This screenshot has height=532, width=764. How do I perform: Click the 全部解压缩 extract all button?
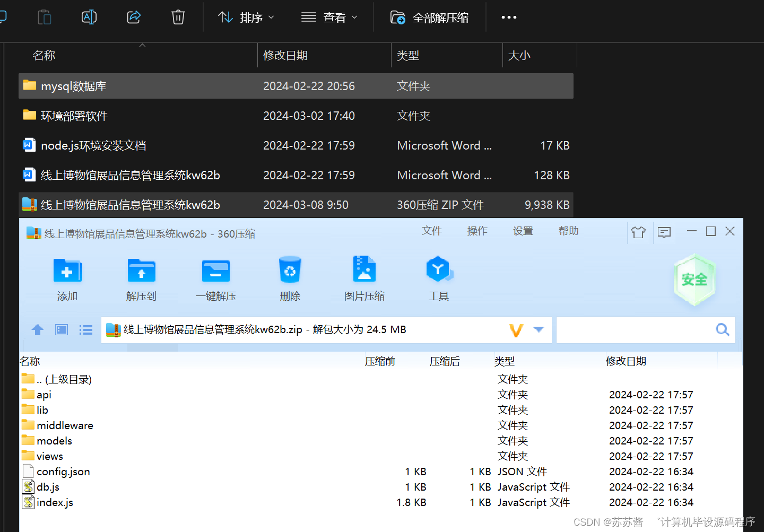pyautogui.click(x=430, y=17)
